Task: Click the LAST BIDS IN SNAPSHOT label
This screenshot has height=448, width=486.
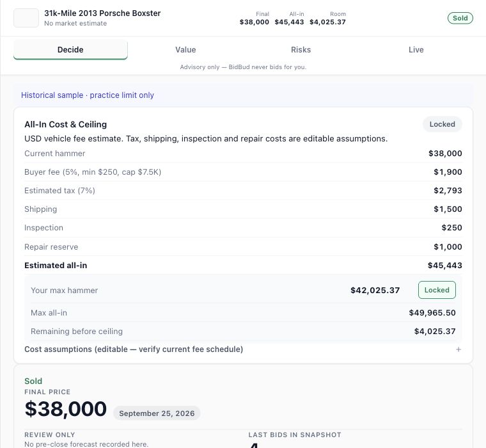Action: [295, 435]
